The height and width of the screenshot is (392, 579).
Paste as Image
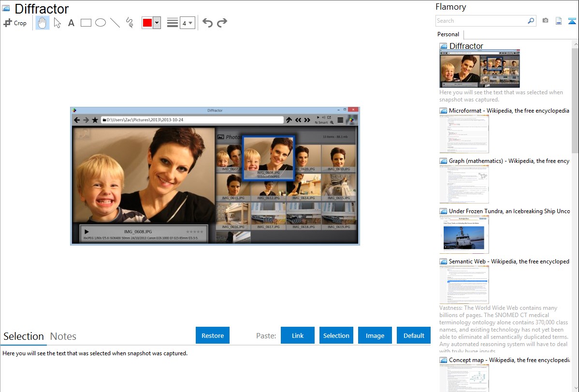pyautogui.click(x=375, y=335)
